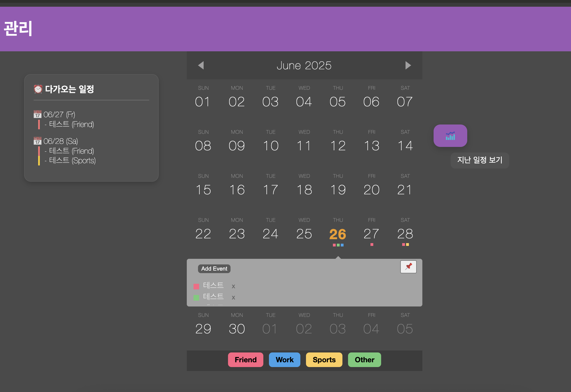Toggle the Friend category filter
The width and height of the screenshot is (571, 392).
pos(245,360)
